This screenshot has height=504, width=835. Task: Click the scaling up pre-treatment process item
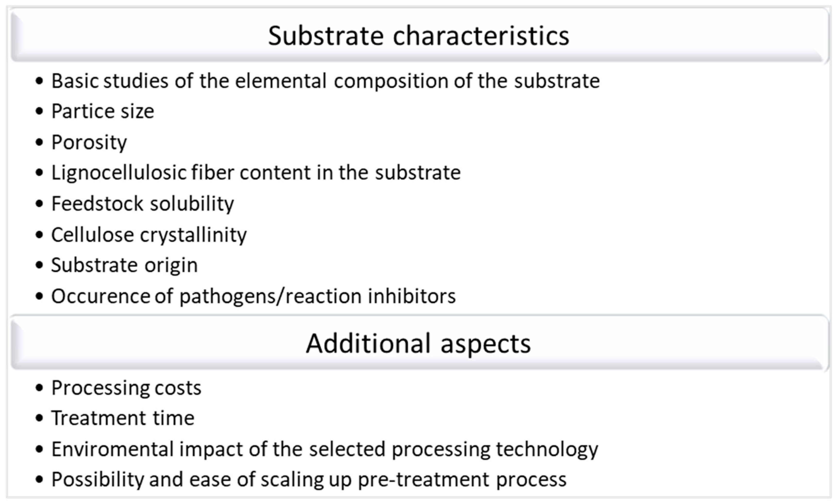[309, 479]
